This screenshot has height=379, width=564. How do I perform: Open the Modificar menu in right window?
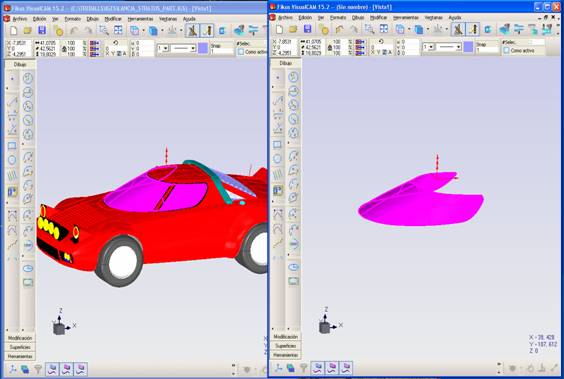378,18
